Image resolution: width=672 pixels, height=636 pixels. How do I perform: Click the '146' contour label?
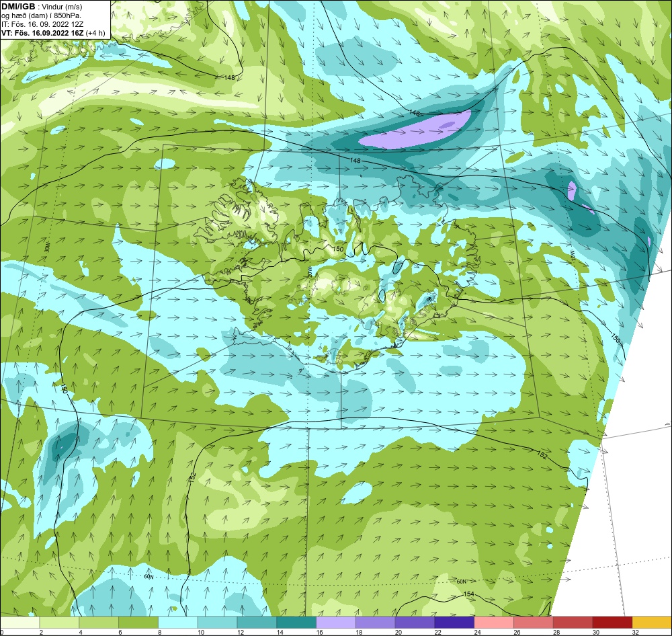click(x=415, y=113)
